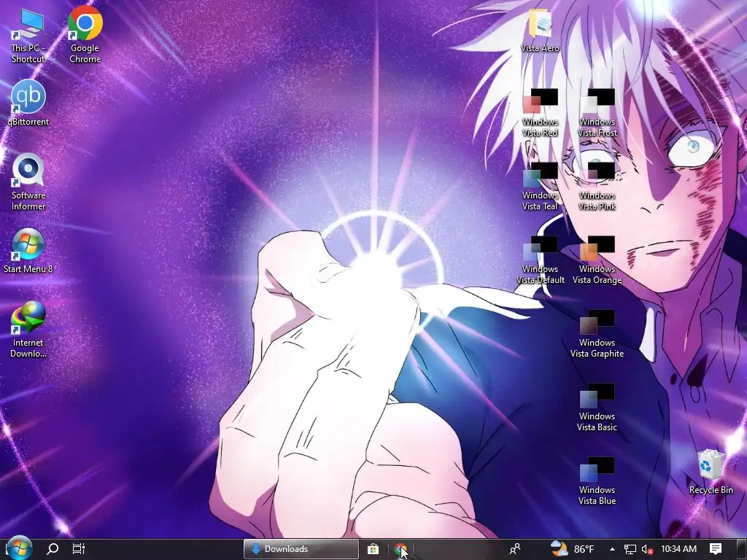Screen dimensions: 747x560
Task: Open People icon in taskbar
Action: [x=515, y=549]
